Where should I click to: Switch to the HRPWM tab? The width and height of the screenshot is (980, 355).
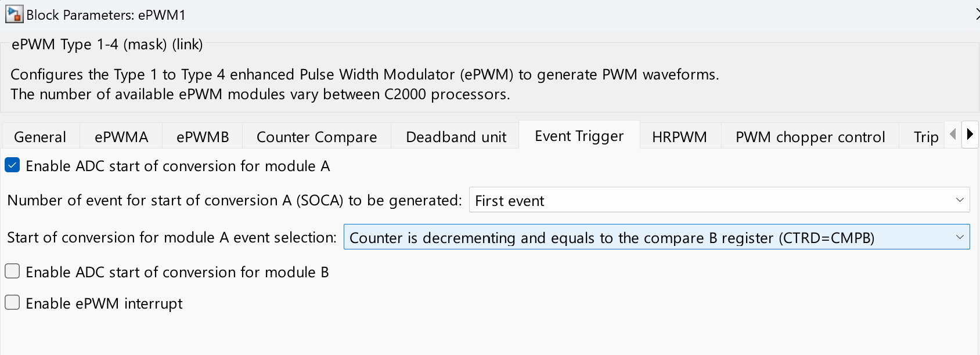679,137
